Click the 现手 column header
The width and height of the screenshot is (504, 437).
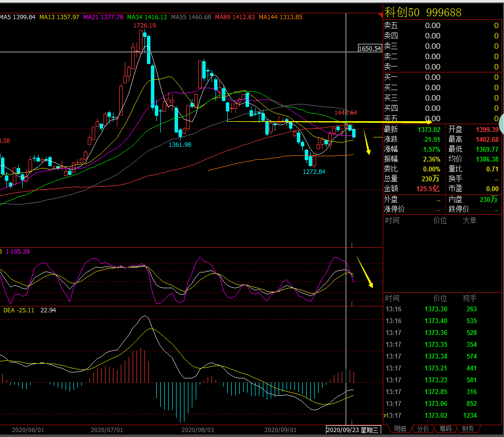(469, 298)
